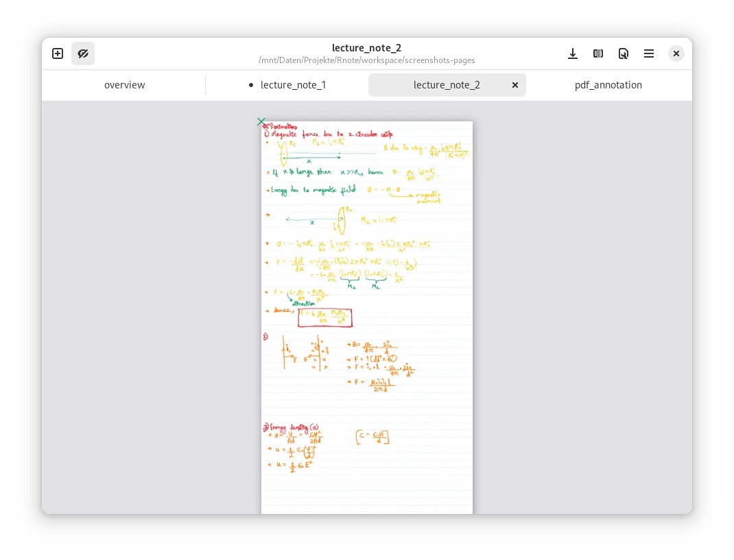Viewport: 734px width, 560px height.
Task: Click the lecture note page canvas
Action: (x=366, y=317)
